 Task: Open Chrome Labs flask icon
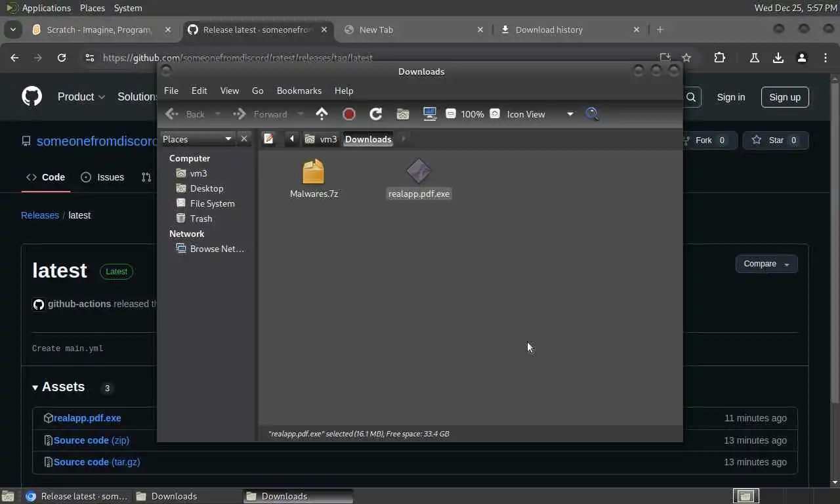coord(754,58)
